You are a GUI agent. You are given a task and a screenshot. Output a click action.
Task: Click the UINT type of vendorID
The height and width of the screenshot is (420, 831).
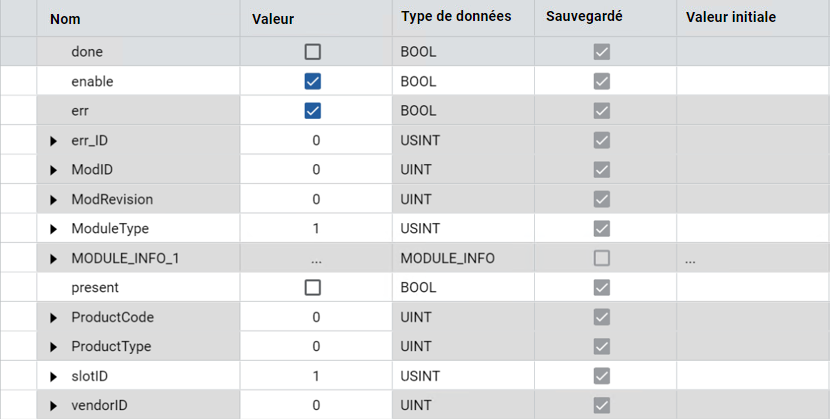[416, 406]
